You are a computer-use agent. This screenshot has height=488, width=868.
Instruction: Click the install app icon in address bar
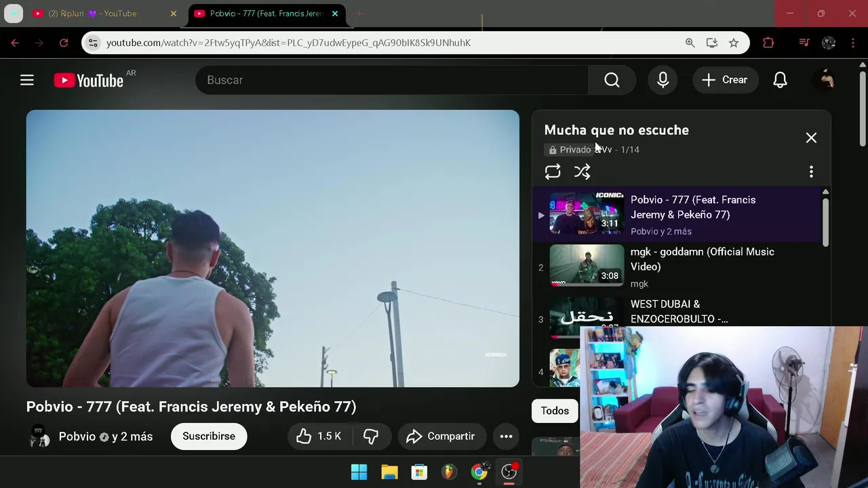[711, 43]
